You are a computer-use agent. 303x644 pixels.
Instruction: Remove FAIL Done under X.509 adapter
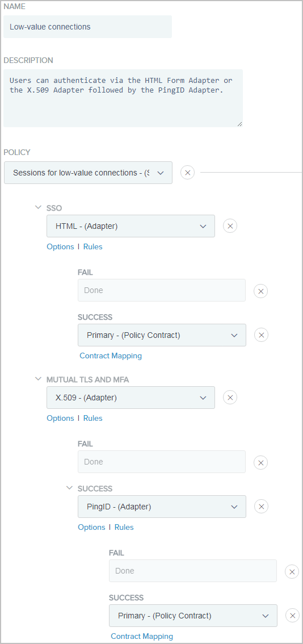260,463
